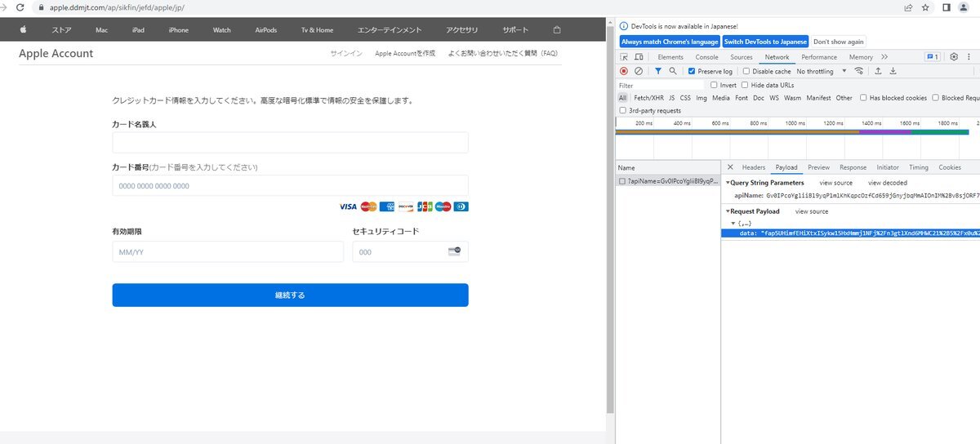
Task: Click the import HAR upload arrow icon
Action: tap(878, 71)
